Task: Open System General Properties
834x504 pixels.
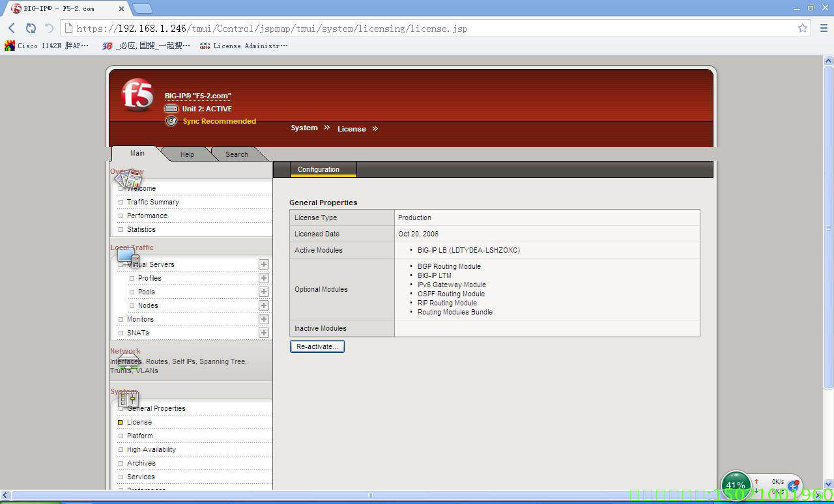Action: (x=156, y=408)
